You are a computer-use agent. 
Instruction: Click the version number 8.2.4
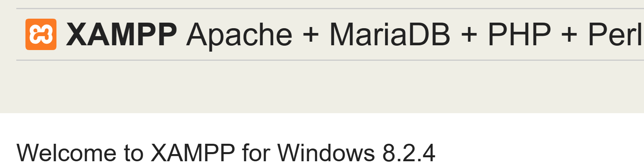coord(409,153)
